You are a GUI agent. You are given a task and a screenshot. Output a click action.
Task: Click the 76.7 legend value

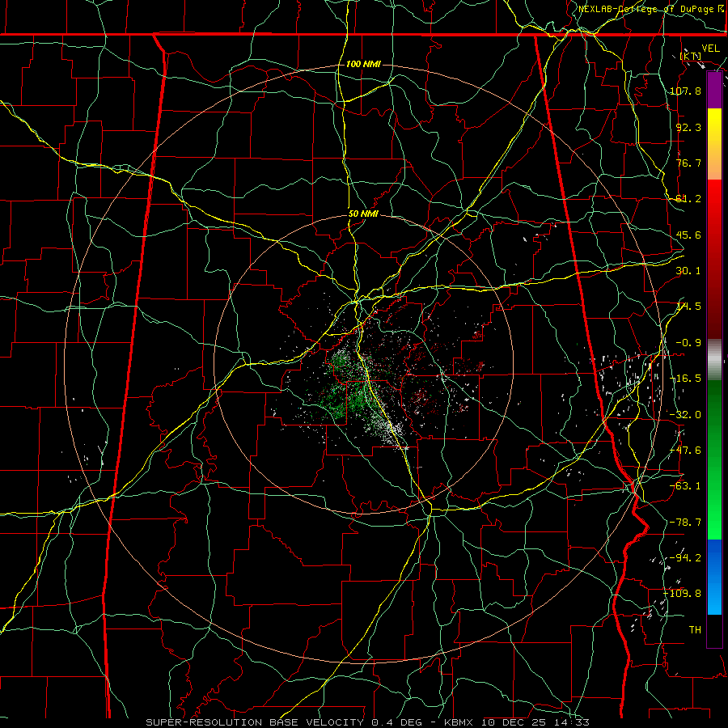pyautogui.click(x=688, y=163)
